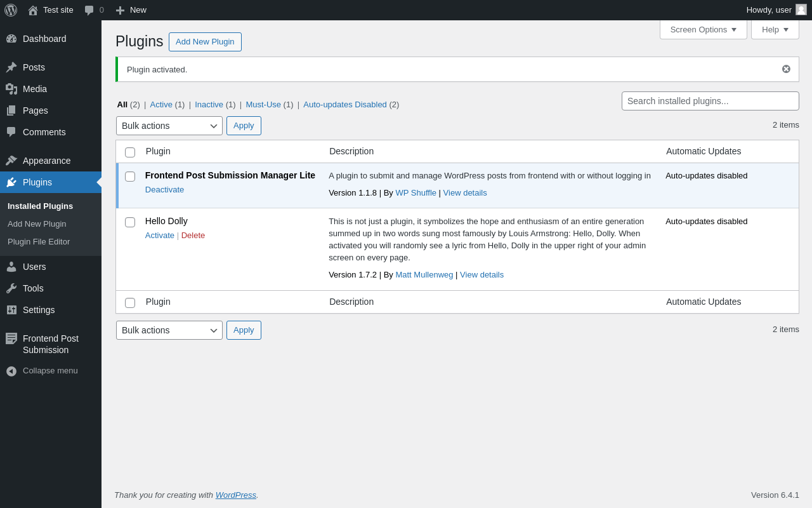Viewport: 812px width, 508px height.
Task: Open Dashboard from the sidebar icon
Action: [x=11, y=39]
